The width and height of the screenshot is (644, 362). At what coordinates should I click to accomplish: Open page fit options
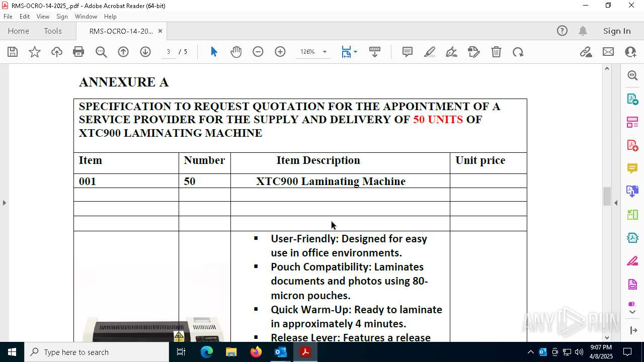[349, 52]
